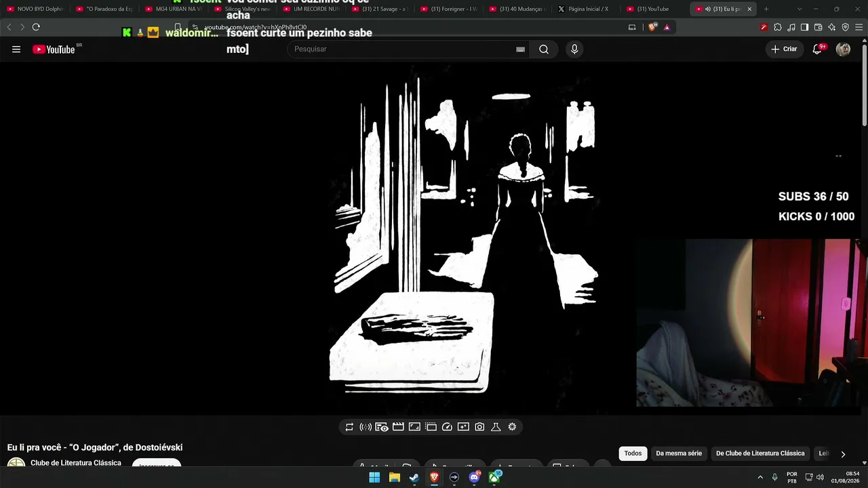868x488 pixels.
Task: Click the dotted-frame window icon in the player toolbar
Action: (431, 427)
